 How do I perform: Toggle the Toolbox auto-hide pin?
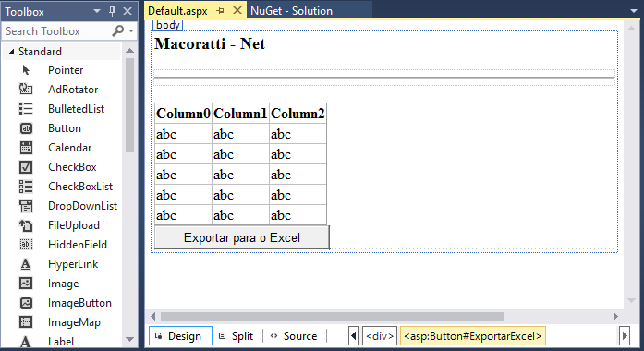[112, 11]
